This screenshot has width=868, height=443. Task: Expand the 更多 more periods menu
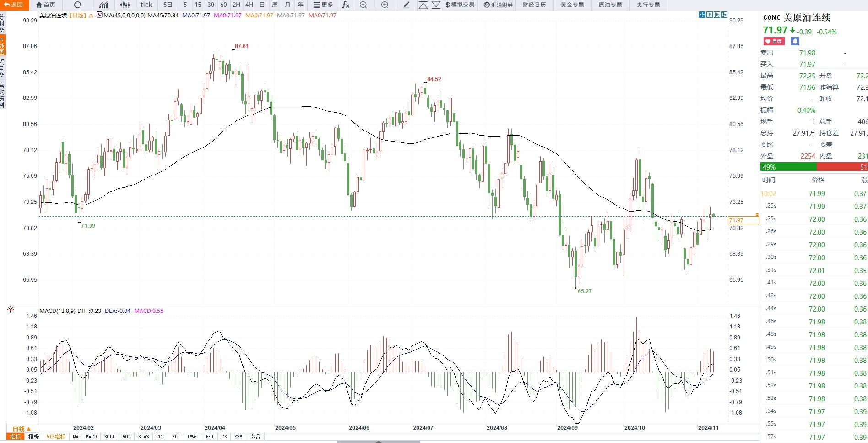(x=323, y=5)
